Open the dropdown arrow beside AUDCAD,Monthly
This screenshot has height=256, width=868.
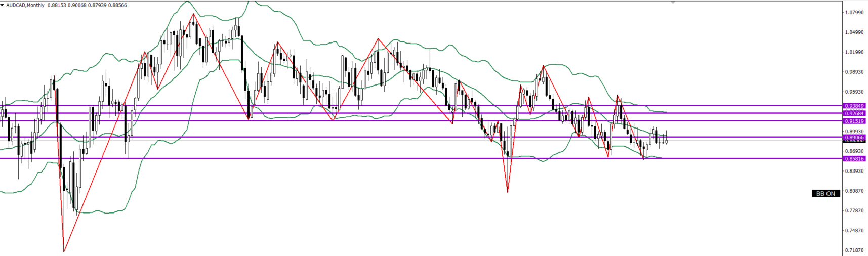click(3, 5)
